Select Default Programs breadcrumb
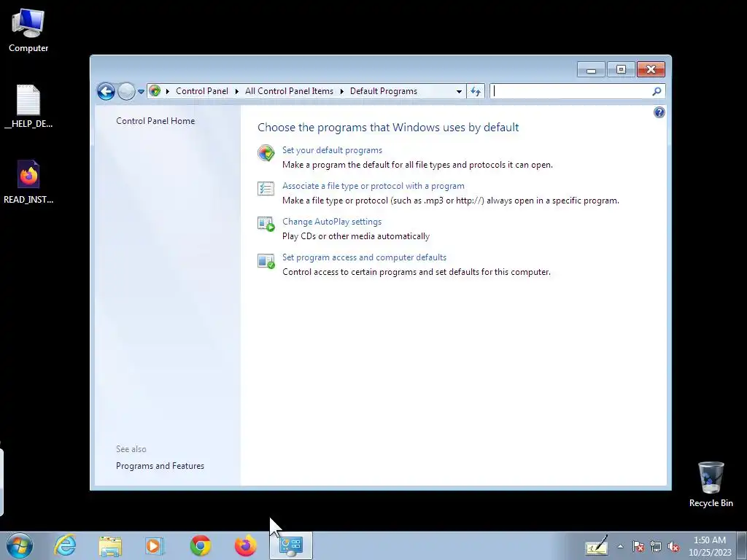 click(384, 91)
